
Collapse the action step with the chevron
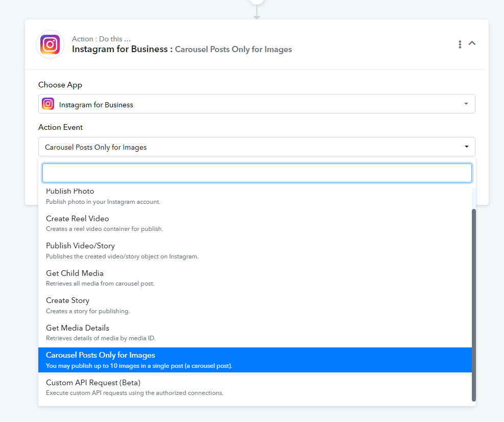point(472,43)
